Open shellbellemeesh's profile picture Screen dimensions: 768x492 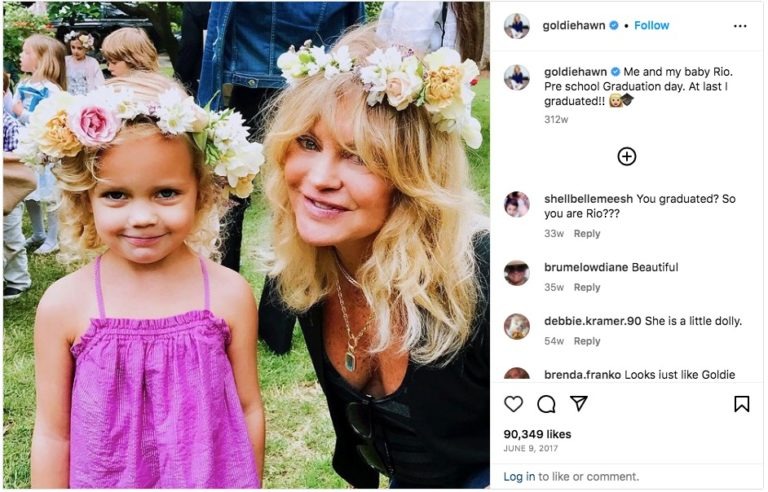517,204
